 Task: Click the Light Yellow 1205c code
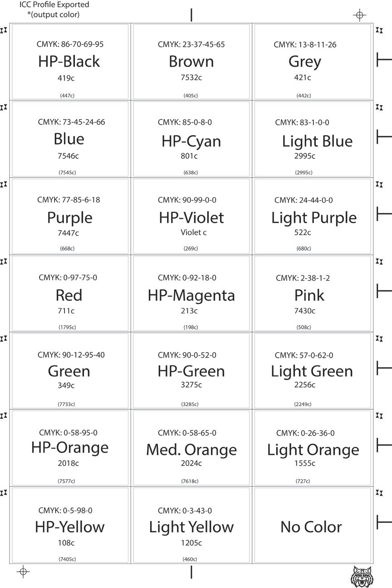coord(191,543)
